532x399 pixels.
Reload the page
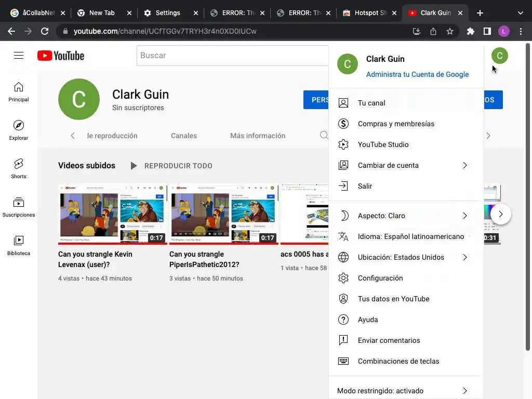click(45, 31)
